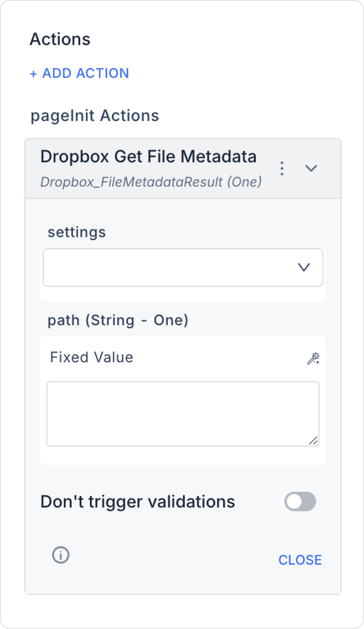
Task: Open the three-dot menu for Dropbox action
Action: click(282, 168)
